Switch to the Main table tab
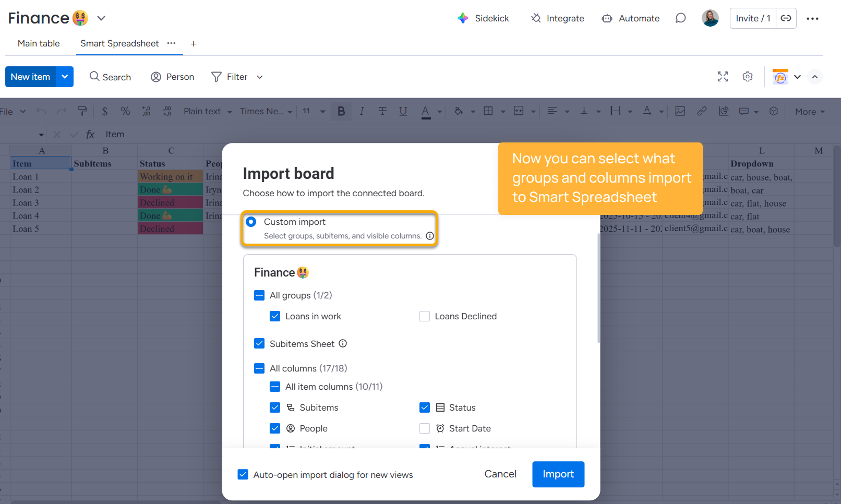Viewport: 841px width, 504px height. (x=39, y=43)
